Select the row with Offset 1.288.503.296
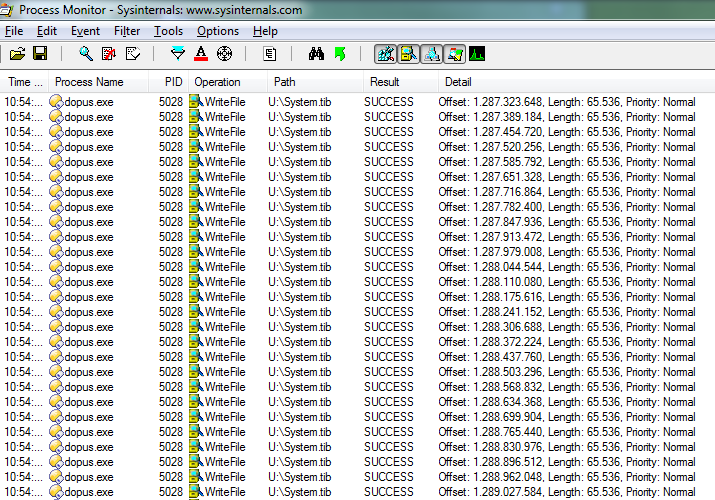 coord(358,372)
